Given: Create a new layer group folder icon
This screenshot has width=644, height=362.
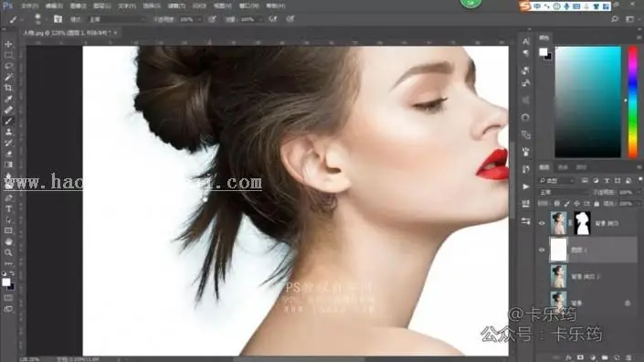Looking at the screenshot, I should 605,357.
